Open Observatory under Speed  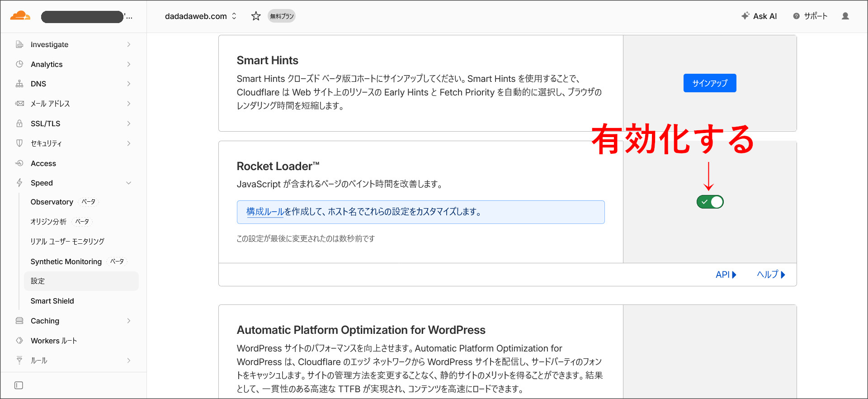pos(52,202)
